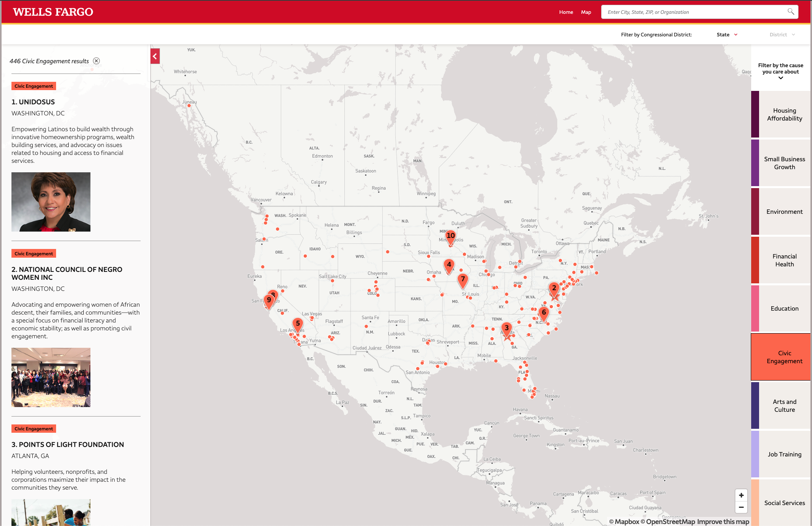Zoom out on the map
Viewport: 812px width, 526px height.
741,507
